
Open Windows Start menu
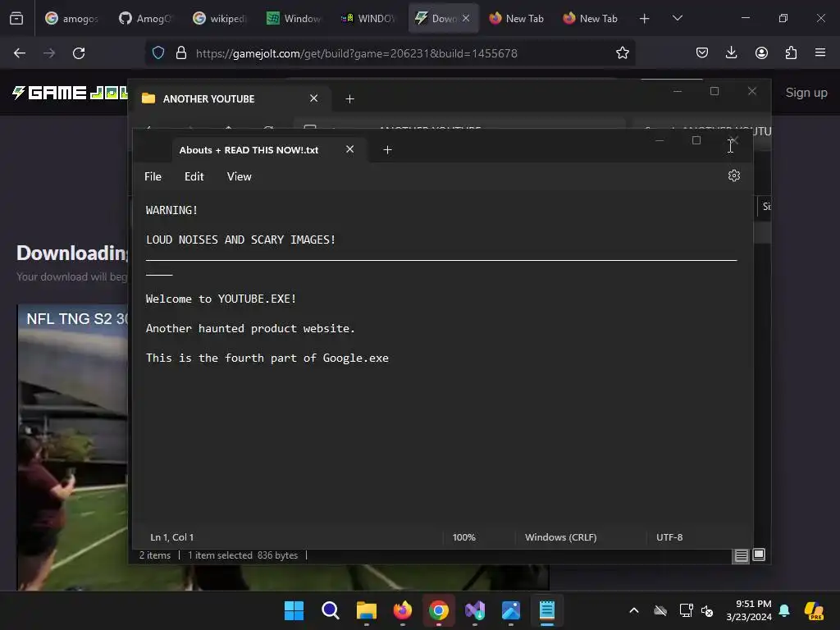(294, 610)
